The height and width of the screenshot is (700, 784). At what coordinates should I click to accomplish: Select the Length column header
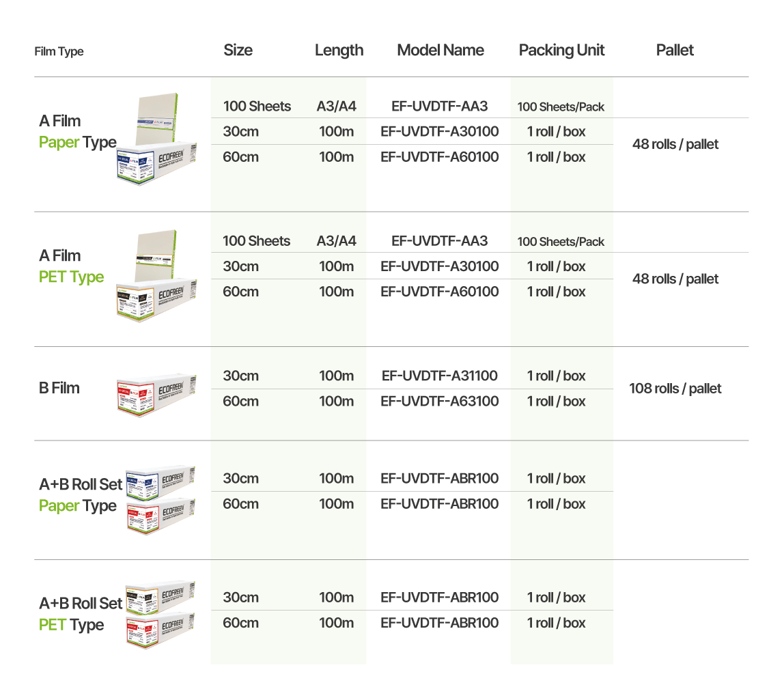(339, 51)
